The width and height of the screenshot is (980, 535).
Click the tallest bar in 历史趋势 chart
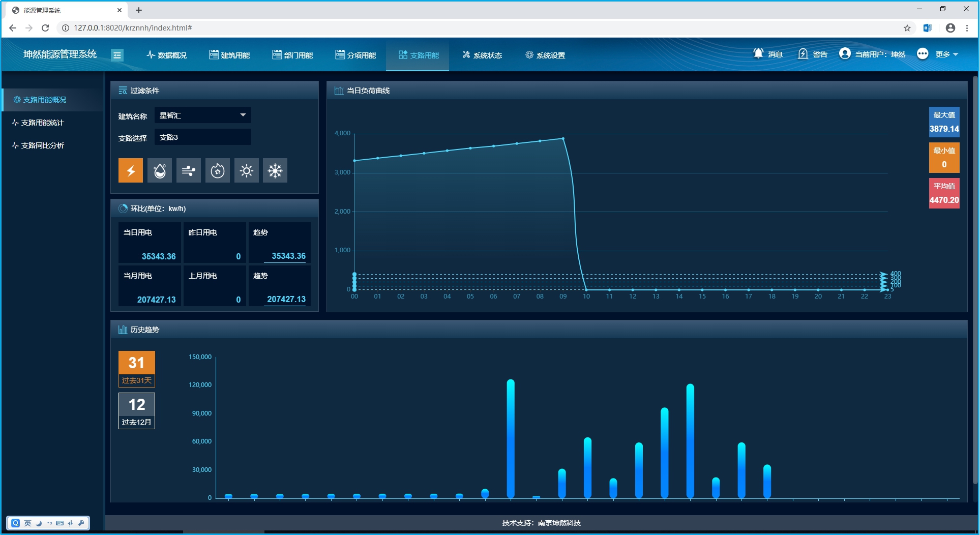tap(511, 437)
